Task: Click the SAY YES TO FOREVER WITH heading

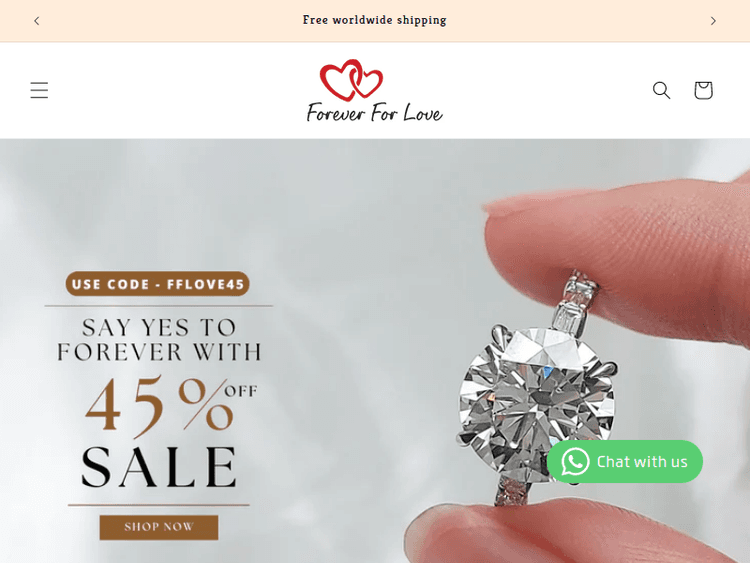Action: 159,340
